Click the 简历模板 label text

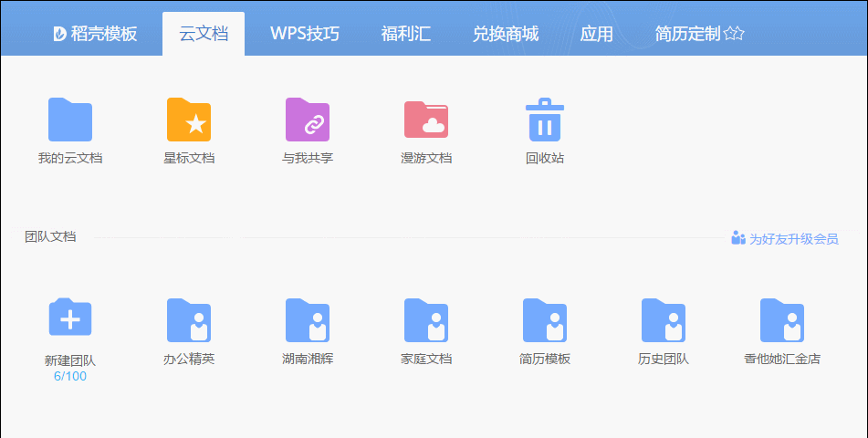point(545,359)
